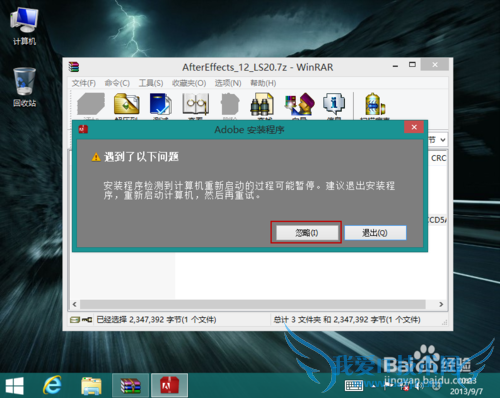Open the Commands (命令) menu in WinRAR
Viewport: 500px width, 398px height.
coord(117,83)
